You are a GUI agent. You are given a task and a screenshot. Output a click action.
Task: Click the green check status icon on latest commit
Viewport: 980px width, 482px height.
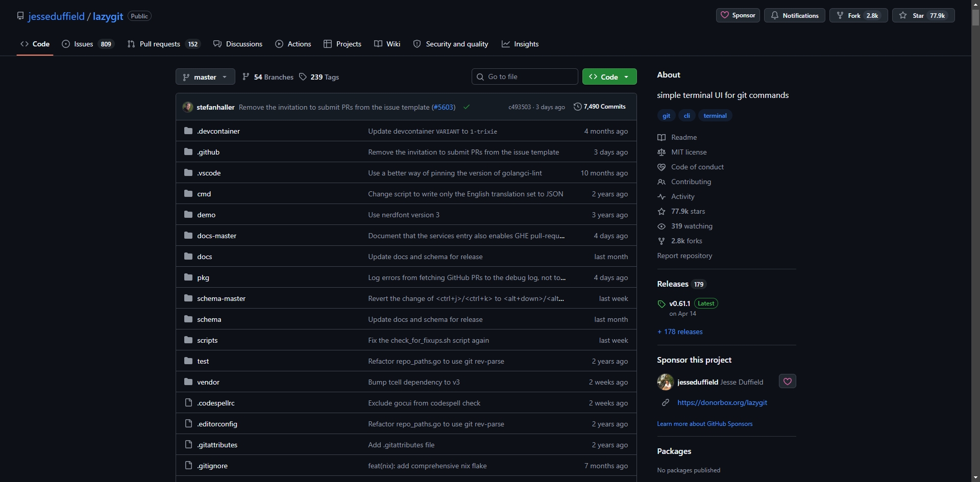click(467, 107)
